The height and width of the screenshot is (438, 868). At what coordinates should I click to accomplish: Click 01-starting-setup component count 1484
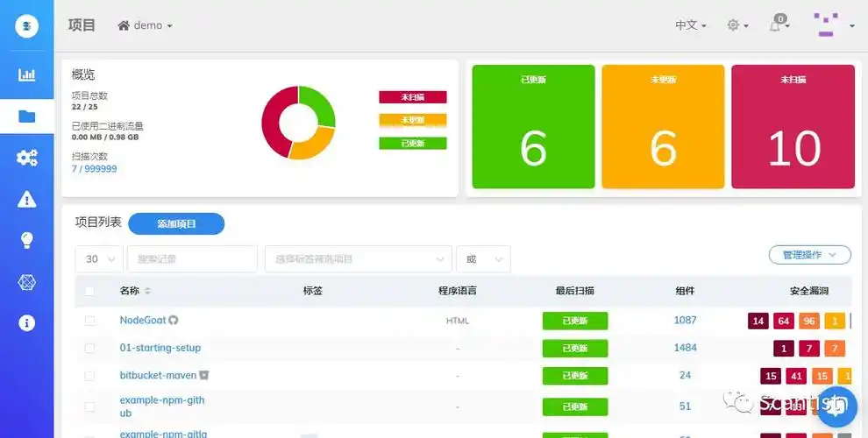click(685, 348)
